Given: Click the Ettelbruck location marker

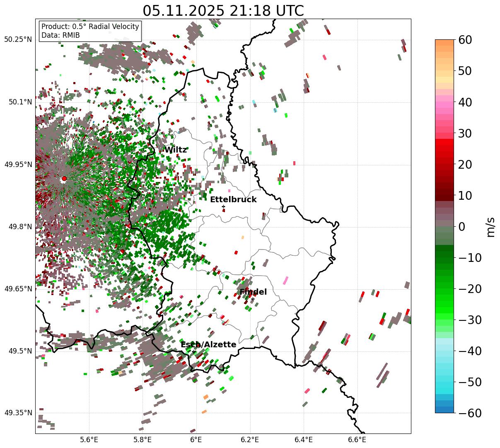Looking at the screenshot, I should (x=224, y=206).
